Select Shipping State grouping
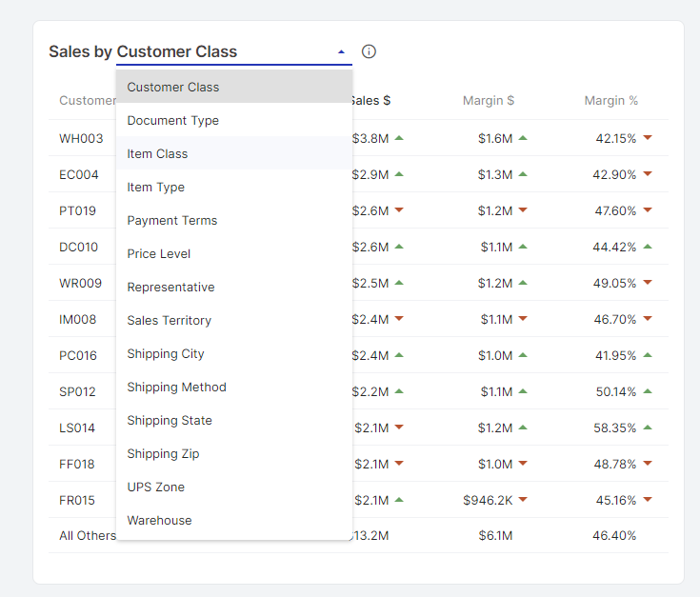700x597 pixels. pyautogui.click(x=170, y=420)
